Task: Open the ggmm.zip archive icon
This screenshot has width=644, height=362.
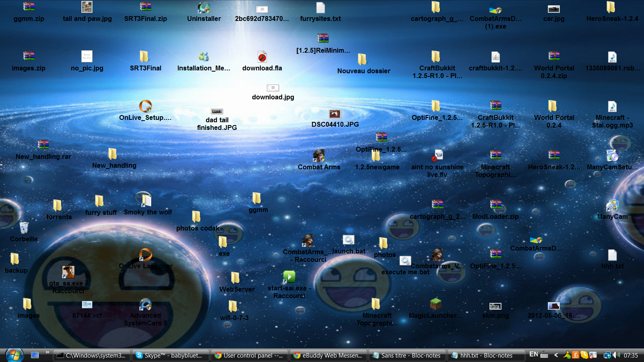Action: (29, 7)
